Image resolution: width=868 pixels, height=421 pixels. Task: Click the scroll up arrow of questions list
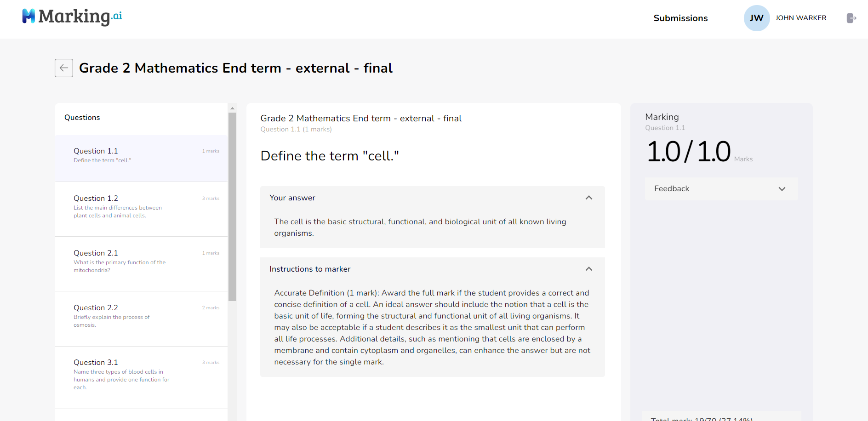(233, 108)
